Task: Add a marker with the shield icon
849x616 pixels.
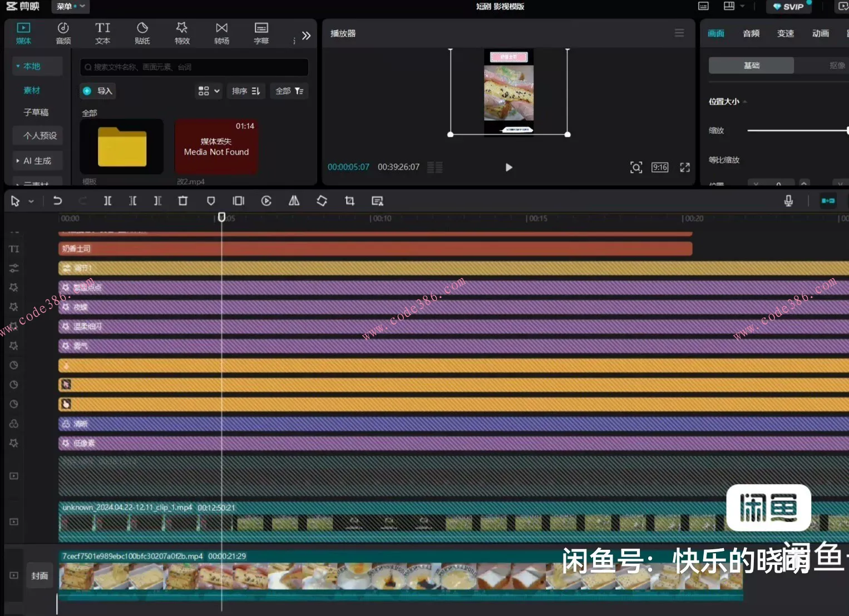Action: [x=211, y=201]
